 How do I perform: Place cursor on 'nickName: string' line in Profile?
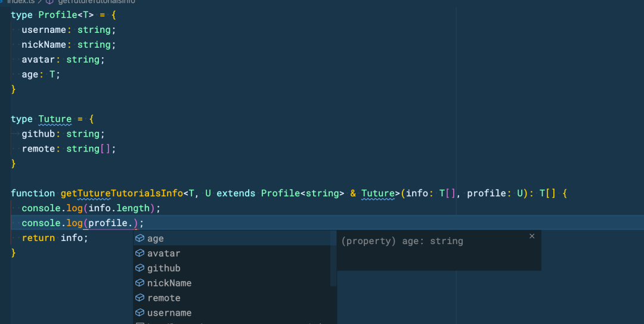click(69, 45)
